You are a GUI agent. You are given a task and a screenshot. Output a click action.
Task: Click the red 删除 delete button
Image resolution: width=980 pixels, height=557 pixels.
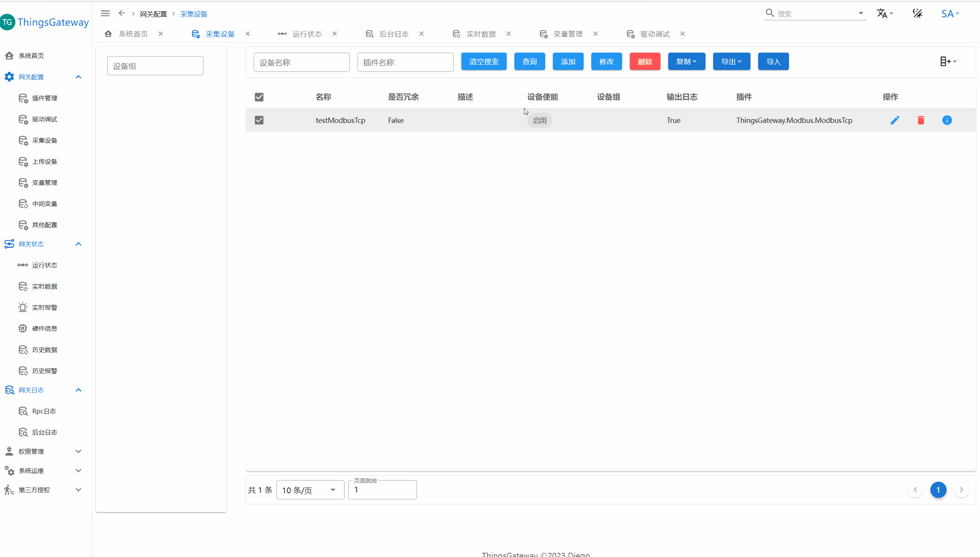point(645,61)
